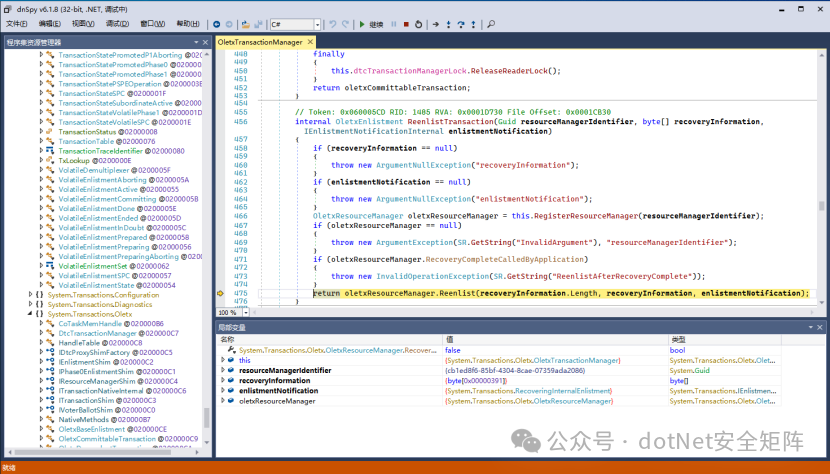Follow the InvalidOperationException type link
This screenshot has height=474, width=830.
(433, 276)
